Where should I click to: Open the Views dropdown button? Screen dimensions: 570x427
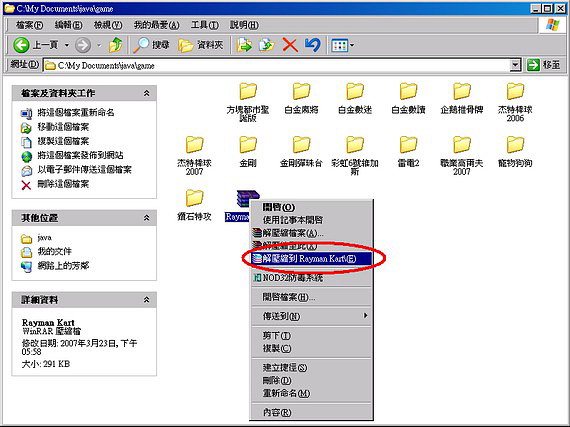(342, 45)
